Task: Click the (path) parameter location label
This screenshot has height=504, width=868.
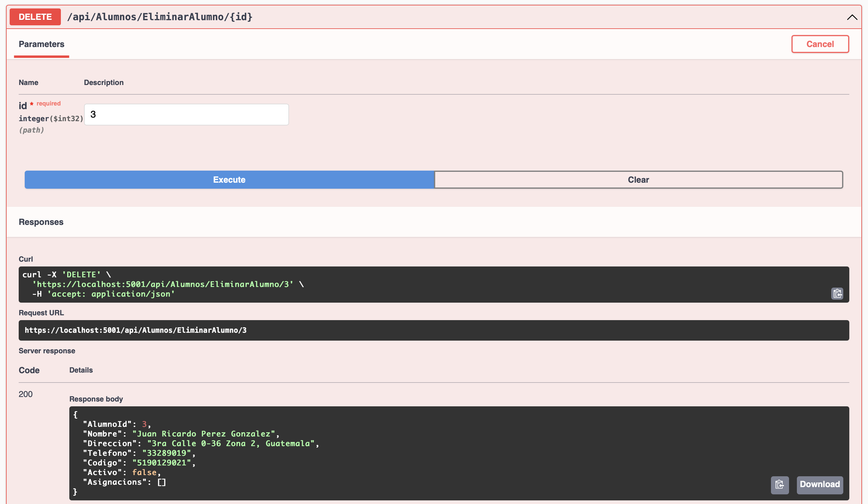Action: click(31, 130)
